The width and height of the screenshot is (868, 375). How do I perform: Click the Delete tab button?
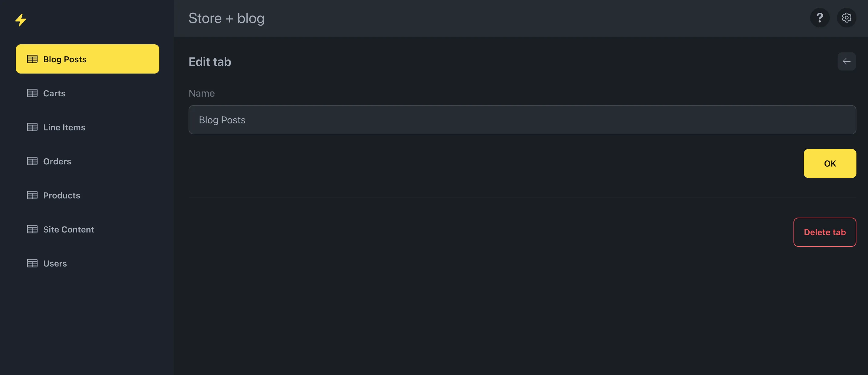pos(825,232)
